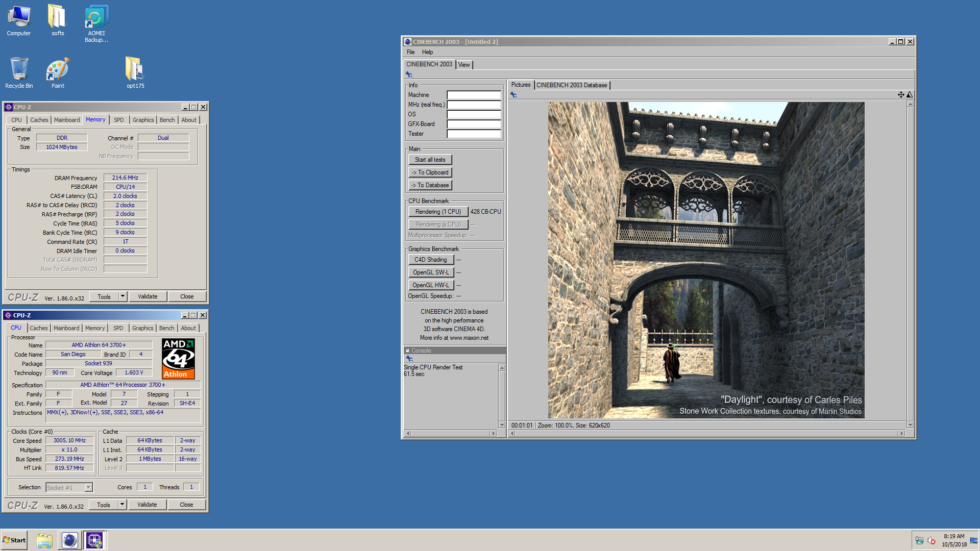Open the File menu in CINEBENCH
The height and width of the screenshot is (551, 980).
[x=410, y=52]
